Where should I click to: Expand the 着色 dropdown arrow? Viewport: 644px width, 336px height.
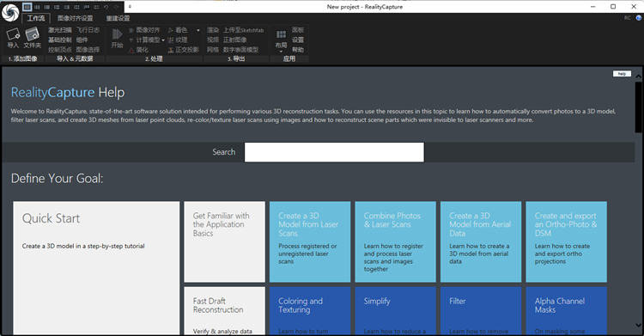(x=198, y=30)
